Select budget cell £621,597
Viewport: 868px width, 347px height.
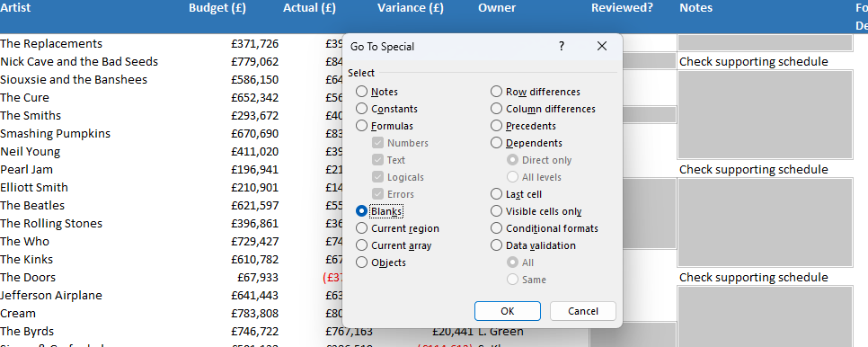[254, 205]
